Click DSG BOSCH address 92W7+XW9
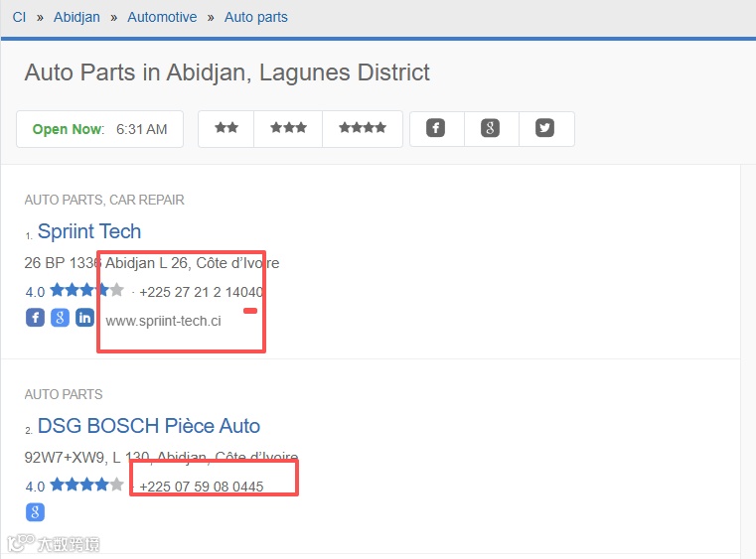The height and width of the screenshot is (559, 756). point(161,457)
